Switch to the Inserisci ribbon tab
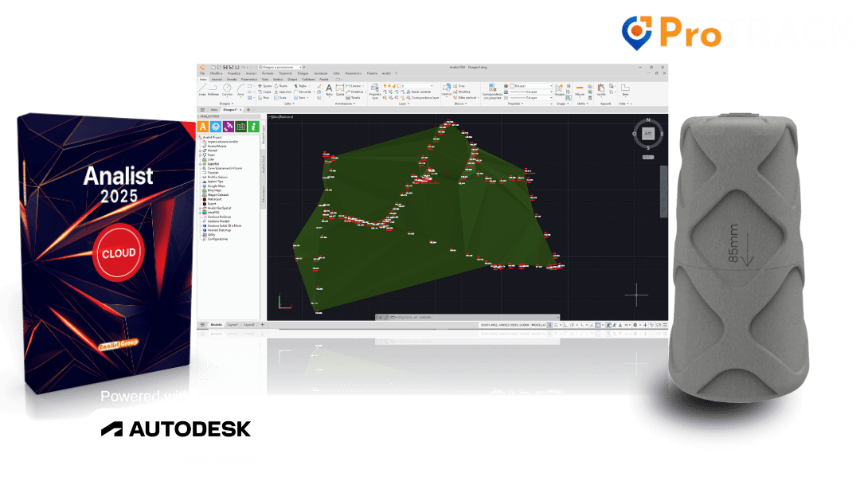The image size is (868, 481). 217,80
